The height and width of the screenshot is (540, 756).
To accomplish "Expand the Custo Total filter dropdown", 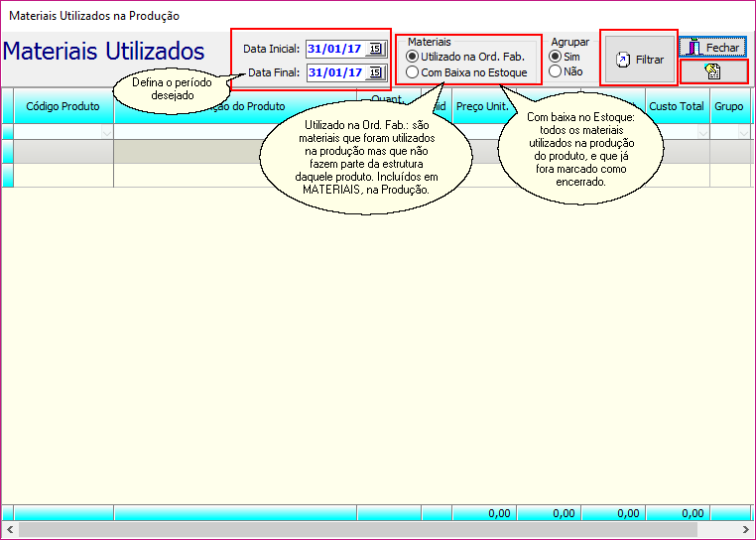I will click(x=702, y=132).
